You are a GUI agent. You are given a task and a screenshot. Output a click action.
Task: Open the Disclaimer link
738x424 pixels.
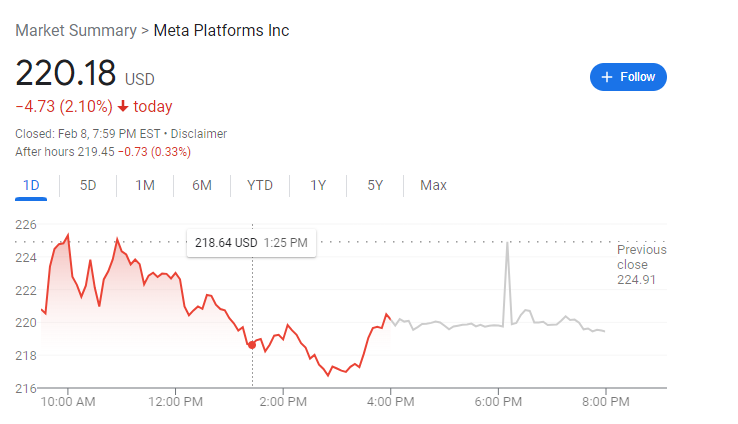199,134
